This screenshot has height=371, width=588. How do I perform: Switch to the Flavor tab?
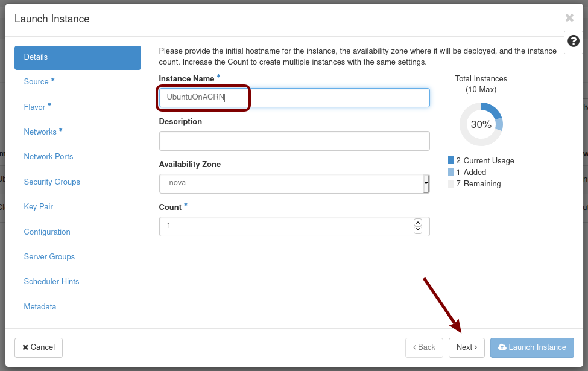[35, 107]
